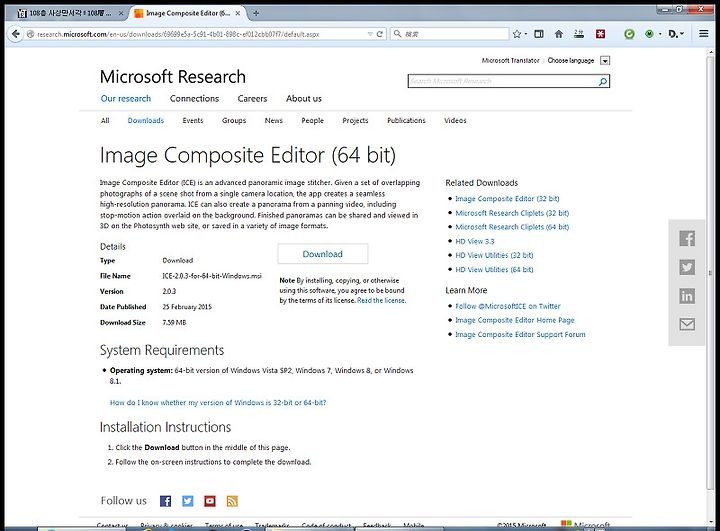Open the Follow us Facebook icon
This screenshot has height=531, width=720.
pos(165,501)
